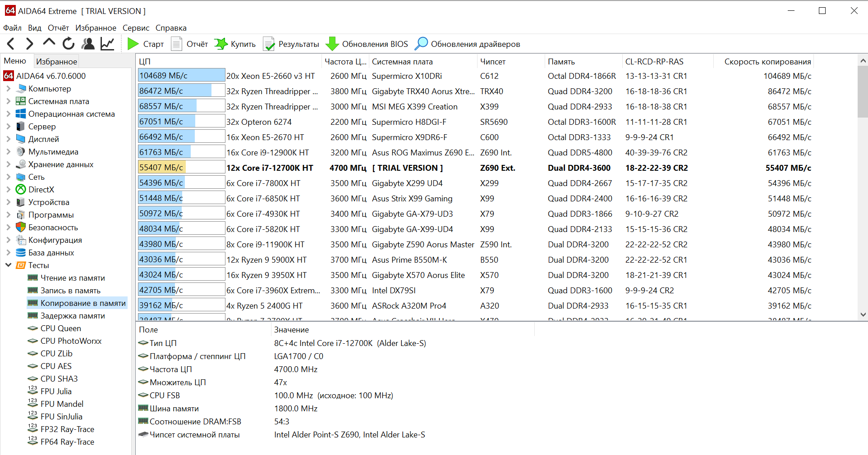This screenshot has height=455, width=868.
Task: Click the 86472 МБ/с result bar
Action: click(x=181, y=91)
